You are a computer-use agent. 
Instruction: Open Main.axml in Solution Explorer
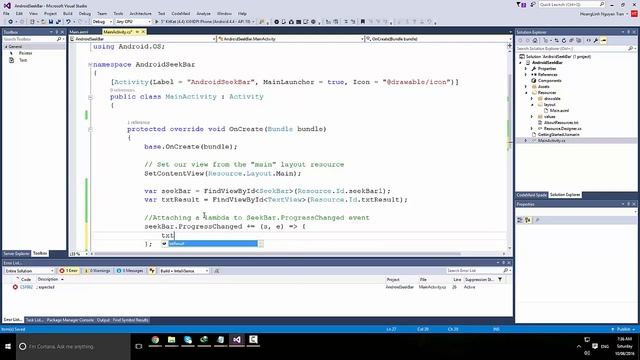point(559,111)
